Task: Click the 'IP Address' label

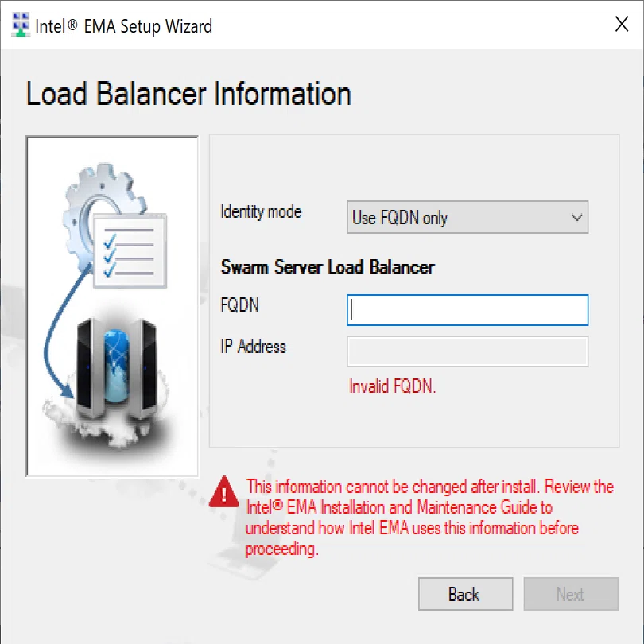Action: coord(253,347)
